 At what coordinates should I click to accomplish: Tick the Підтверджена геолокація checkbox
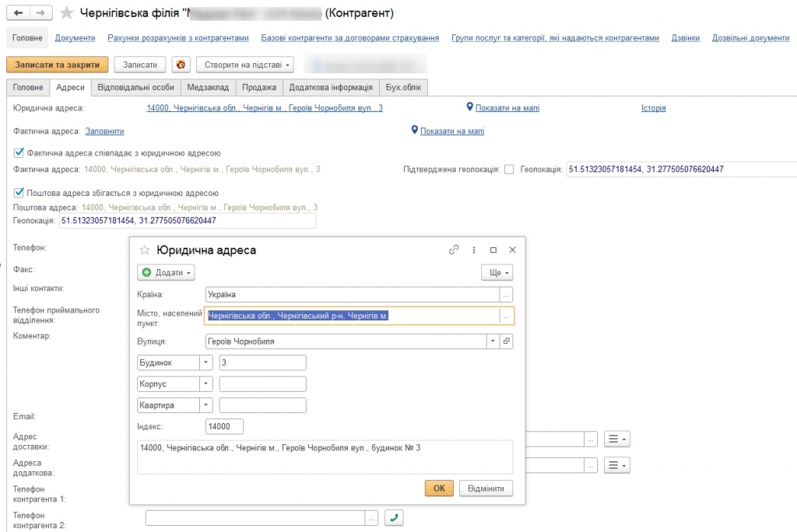point(509,169)
